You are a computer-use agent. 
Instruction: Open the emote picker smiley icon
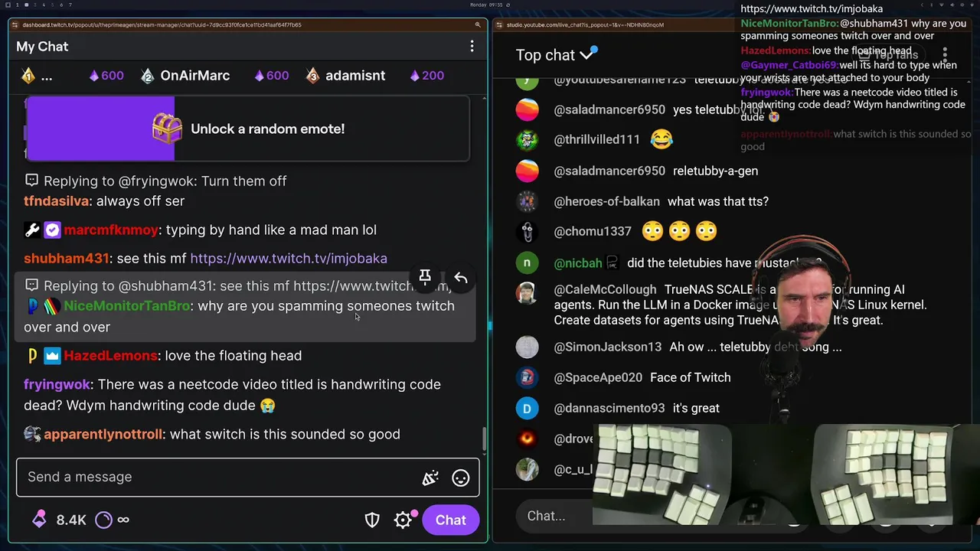click(x=460, y=478)
